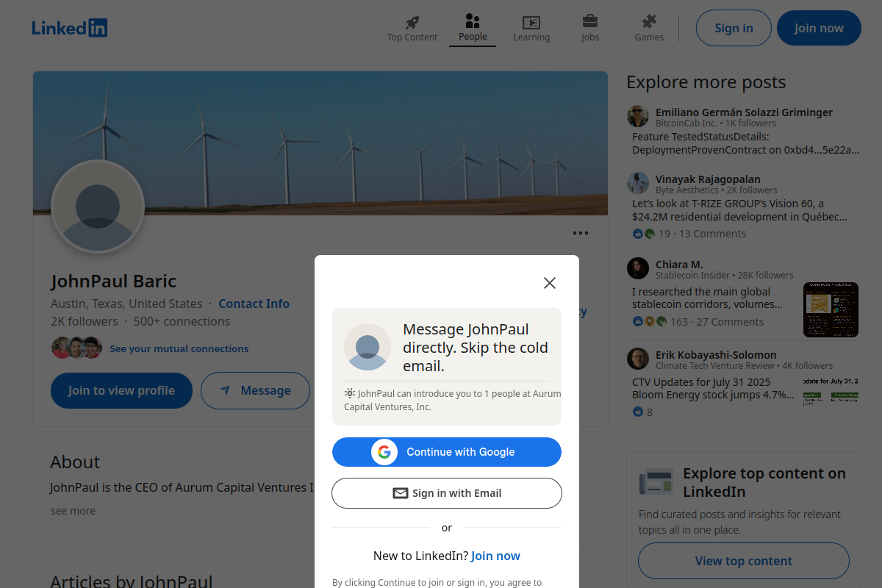Screen dimensions: 882x588
Task: Click 'Stablecoin Insider • 28K followers' text
Action: pos(725,276)
